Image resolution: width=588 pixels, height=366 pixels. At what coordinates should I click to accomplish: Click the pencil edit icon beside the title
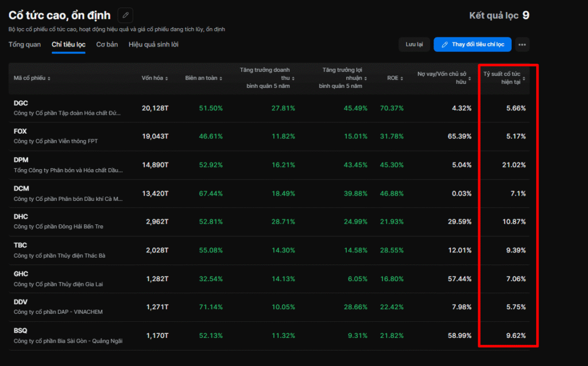click(x=125, y=15)
